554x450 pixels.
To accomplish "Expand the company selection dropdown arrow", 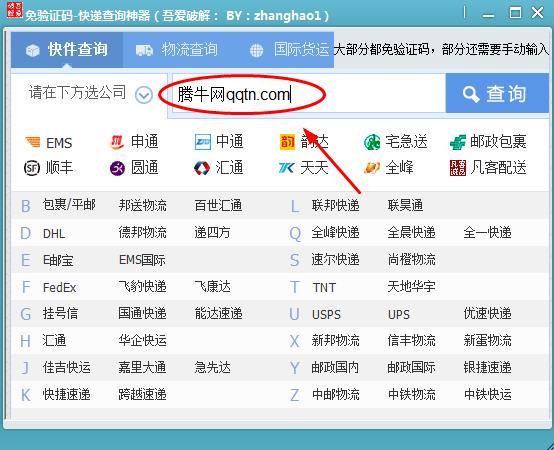I will click(x=143, y=95).
